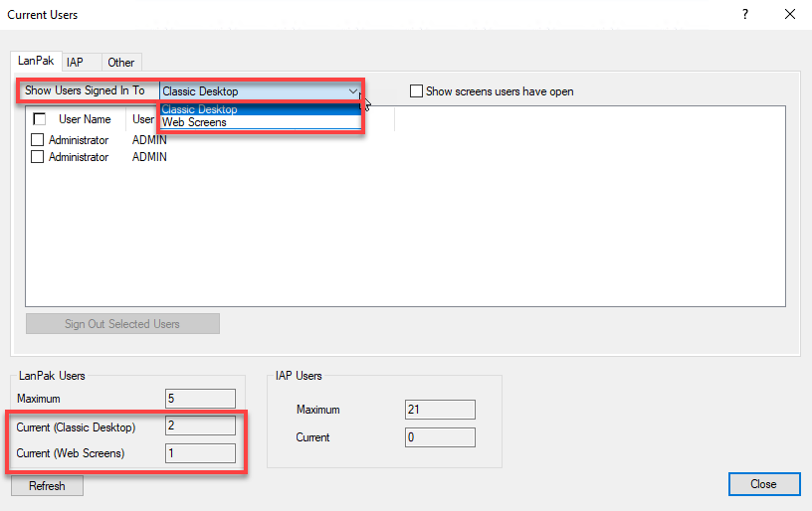The width and height of the screenshot is (812, 511).
Task: Click the Current (Classic Desktop) value field
Action: pyautogui.click(x=200, y=426)
